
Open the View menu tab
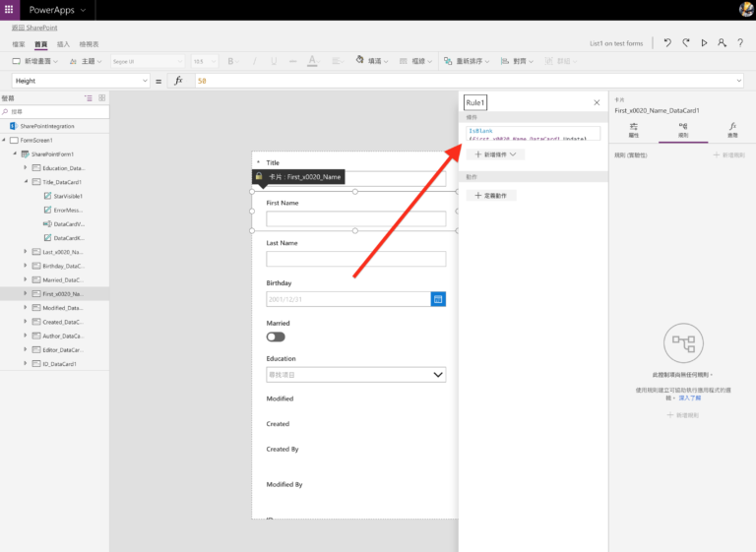click(x=89, y=44)
